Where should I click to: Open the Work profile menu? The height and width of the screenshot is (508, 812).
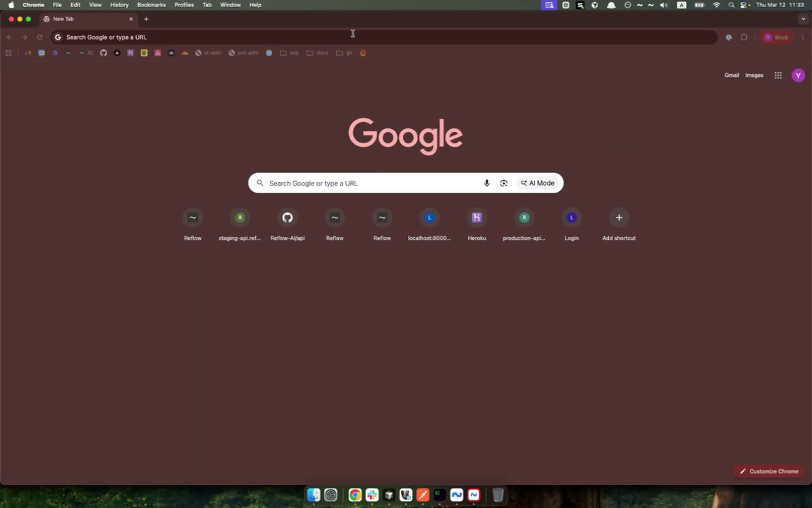click(x=776, y=37)
